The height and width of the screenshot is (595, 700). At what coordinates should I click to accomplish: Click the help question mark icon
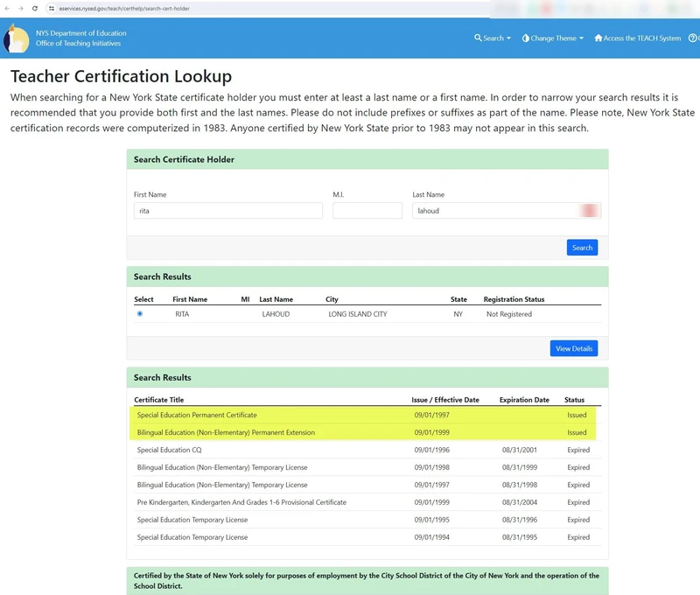(693, 38)
